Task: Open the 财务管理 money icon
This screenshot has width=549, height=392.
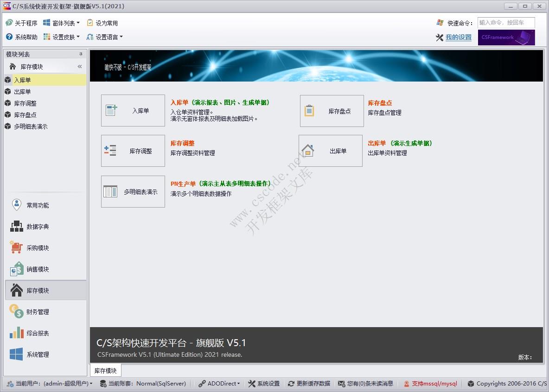Action: click(x=16, y=311)
